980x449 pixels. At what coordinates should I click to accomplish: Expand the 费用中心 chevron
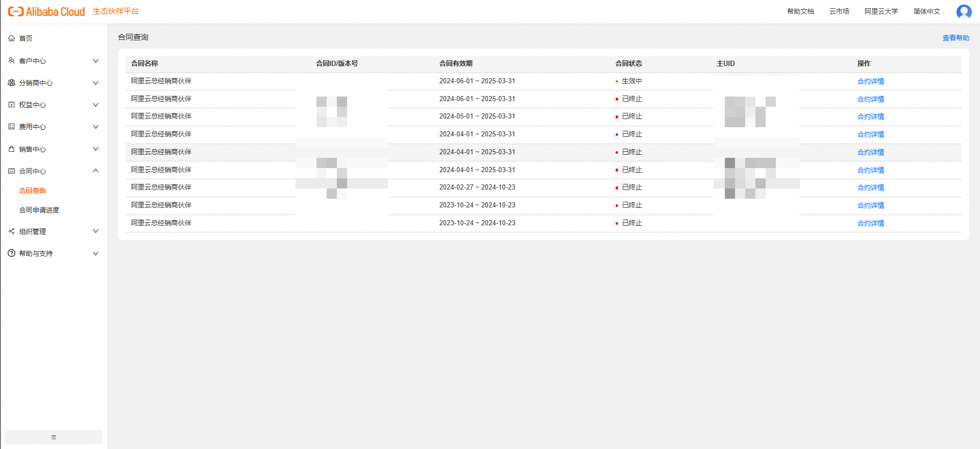(x=95, y=127)
